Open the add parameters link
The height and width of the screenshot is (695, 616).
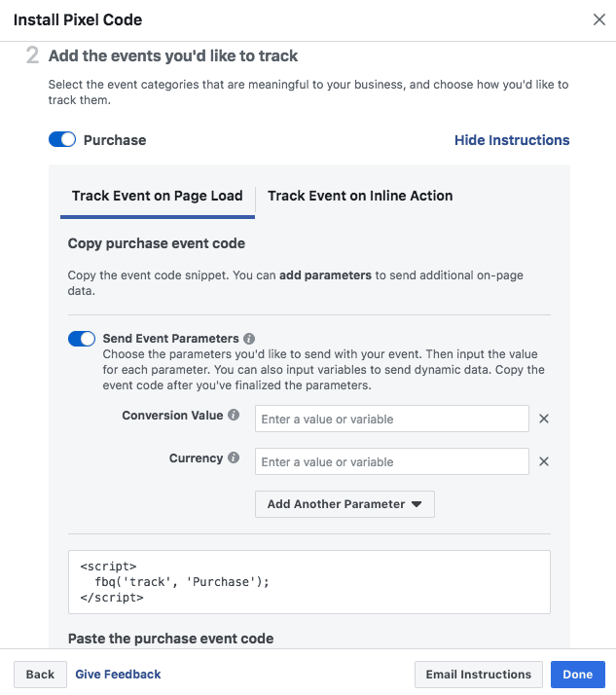pos(325,275)
